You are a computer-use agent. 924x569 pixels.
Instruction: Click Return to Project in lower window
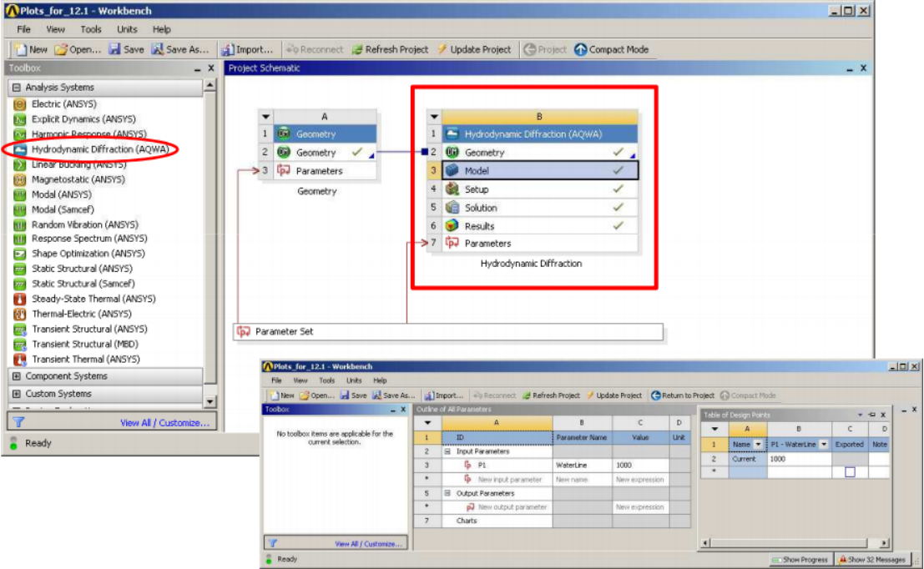[x=683, y=395]
